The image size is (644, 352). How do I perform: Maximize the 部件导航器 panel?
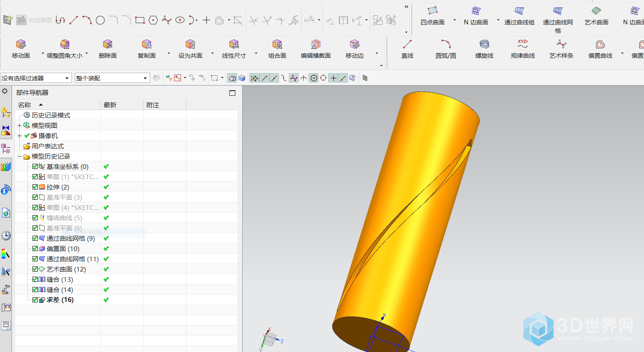(232, 93)
